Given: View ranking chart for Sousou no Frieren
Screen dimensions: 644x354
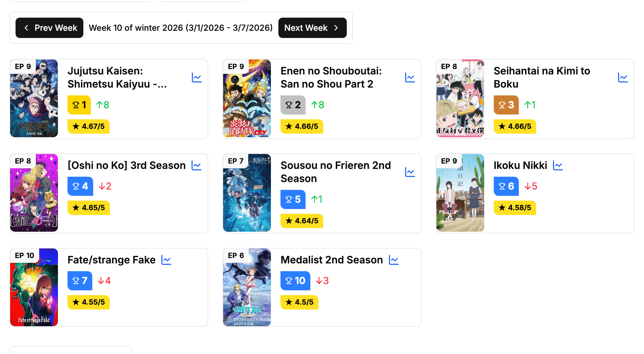Looking at the screenshot, I should (410, 172).
